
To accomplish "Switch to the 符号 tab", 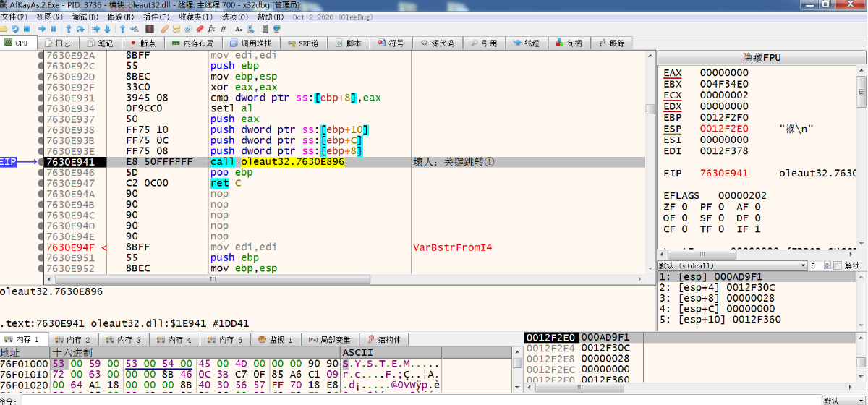I will [391, 43].
